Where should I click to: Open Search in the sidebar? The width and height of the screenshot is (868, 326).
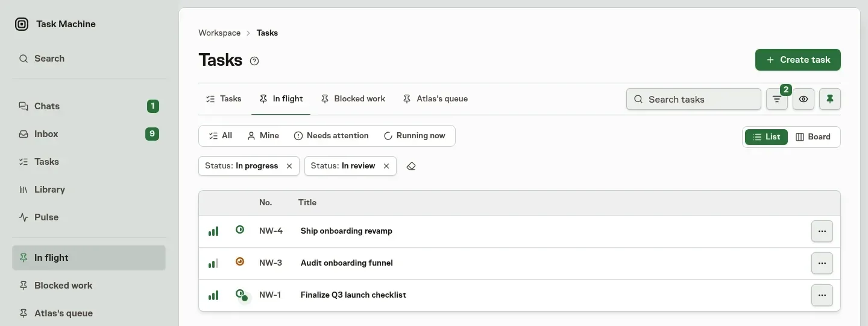pos(89,59)
